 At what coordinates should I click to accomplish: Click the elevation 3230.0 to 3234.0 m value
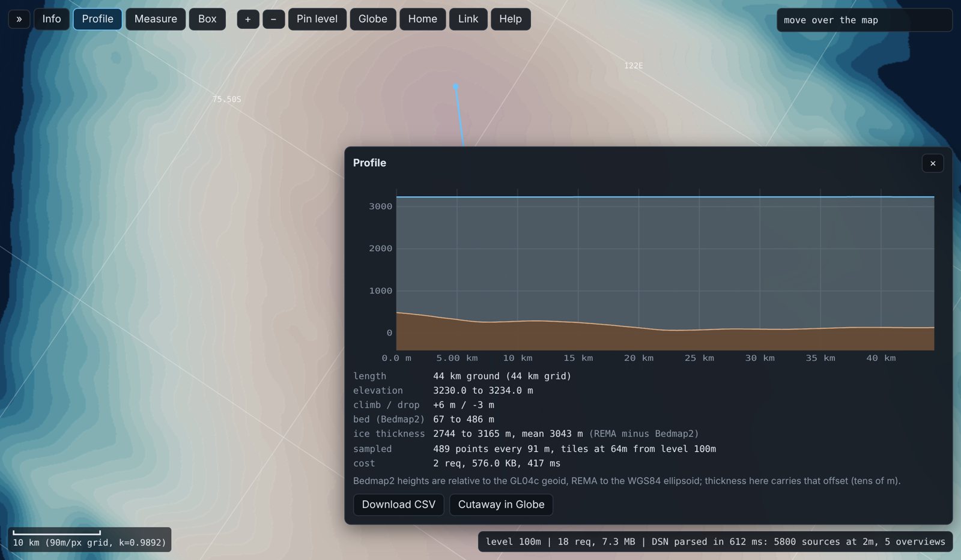pos(483,391)
